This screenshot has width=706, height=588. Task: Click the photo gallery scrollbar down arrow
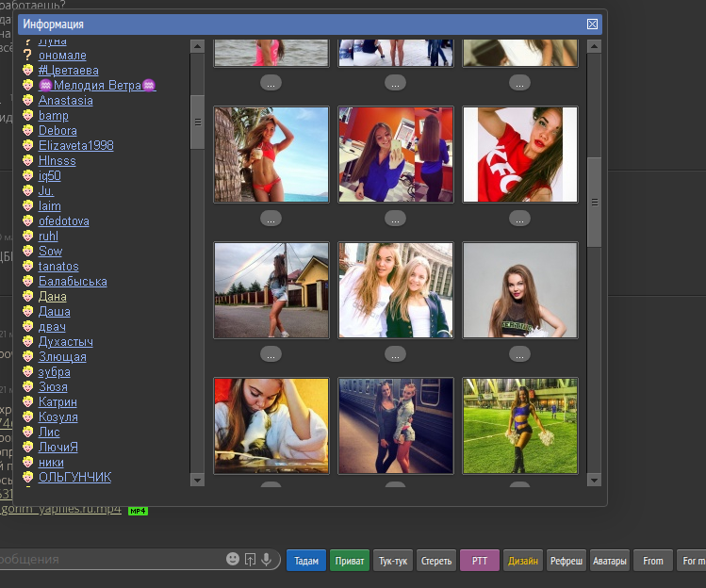[594, 480]
